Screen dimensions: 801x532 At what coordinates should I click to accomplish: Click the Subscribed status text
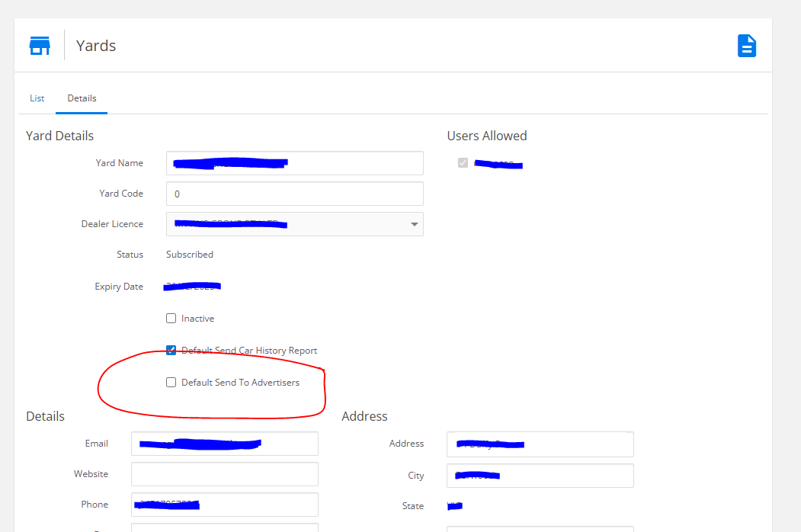point(190,255)
